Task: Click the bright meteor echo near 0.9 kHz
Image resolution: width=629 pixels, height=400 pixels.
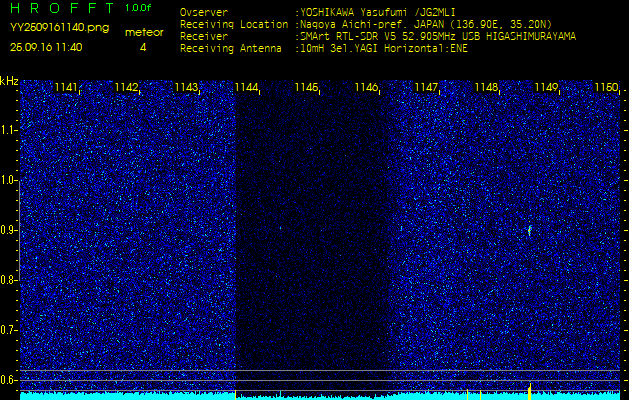Action: click(x=530, y=231)
